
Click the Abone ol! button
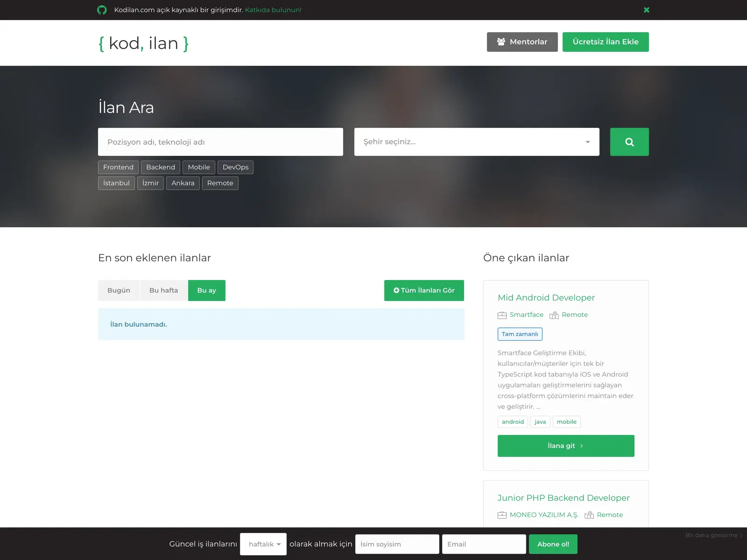pyautogui.click(x=553, y=544)
